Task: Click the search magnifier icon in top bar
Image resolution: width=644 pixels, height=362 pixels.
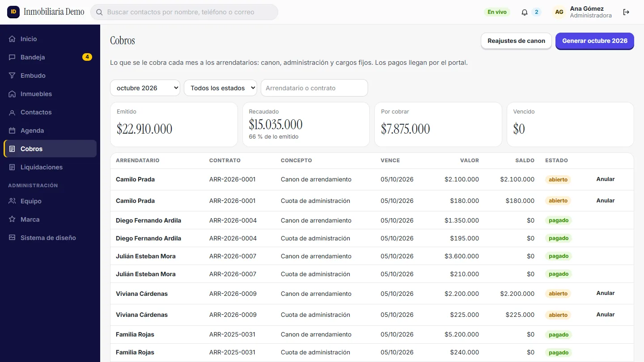Action: pyautogui.click(x=99, y=12)
